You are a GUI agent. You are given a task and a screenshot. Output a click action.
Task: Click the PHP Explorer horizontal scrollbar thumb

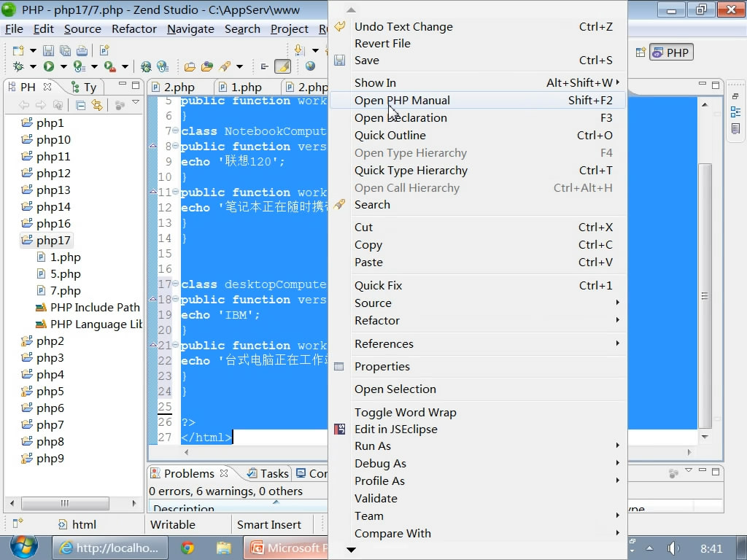[x=65, y=503]
